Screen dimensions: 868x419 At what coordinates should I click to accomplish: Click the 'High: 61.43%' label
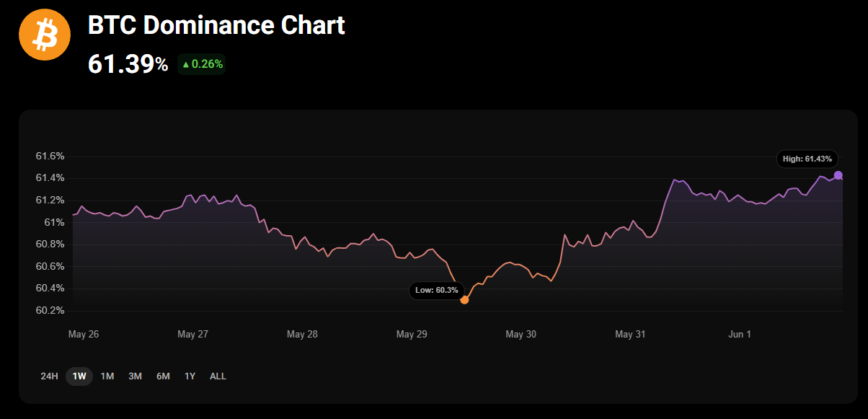807,159
